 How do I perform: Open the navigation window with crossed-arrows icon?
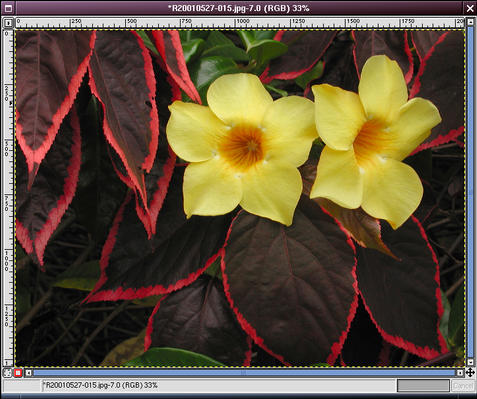click(x=470, y=373)
